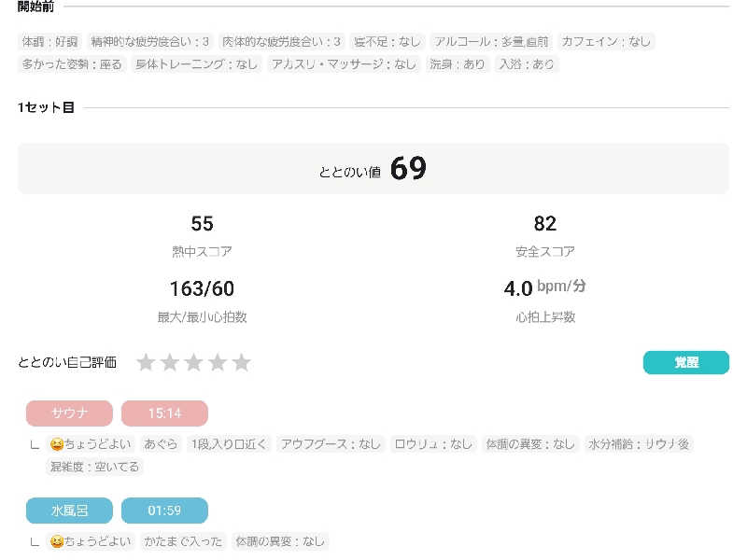The height and width of the screenshot is (560, 747).
Task: Click the teal 覚醒 badge
Action: (685, 362)
